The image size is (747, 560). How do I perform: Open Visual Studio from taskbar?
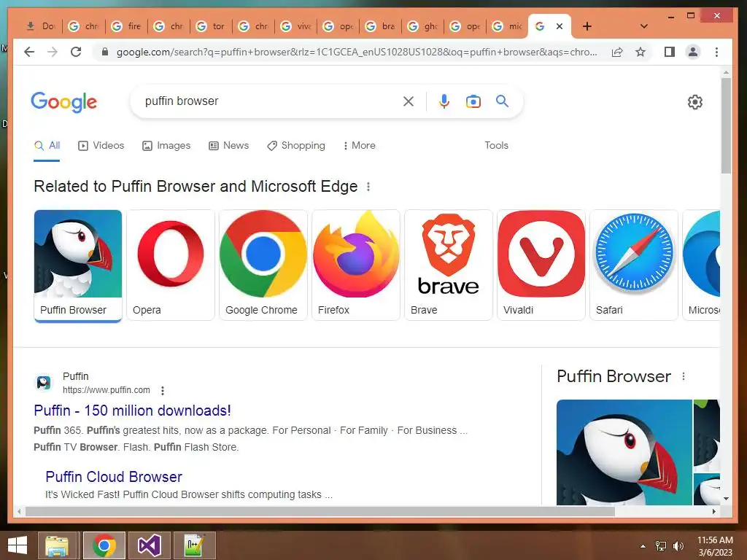(149, 545)
